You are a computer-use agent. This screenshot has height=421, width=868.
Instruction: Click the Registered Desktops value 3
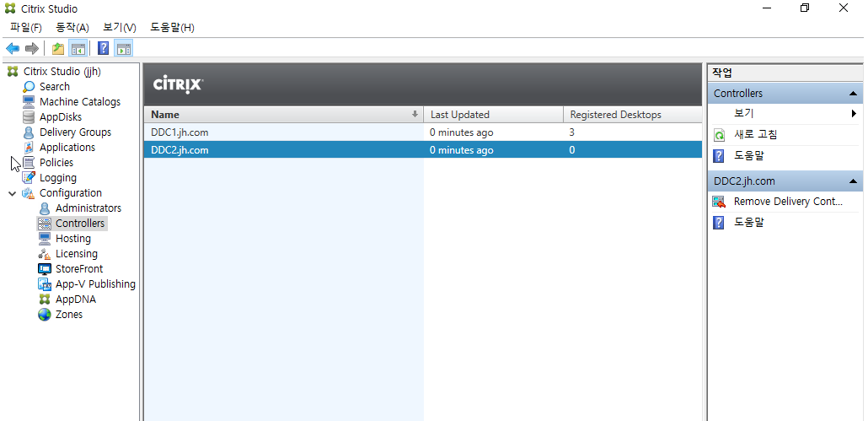572,133
